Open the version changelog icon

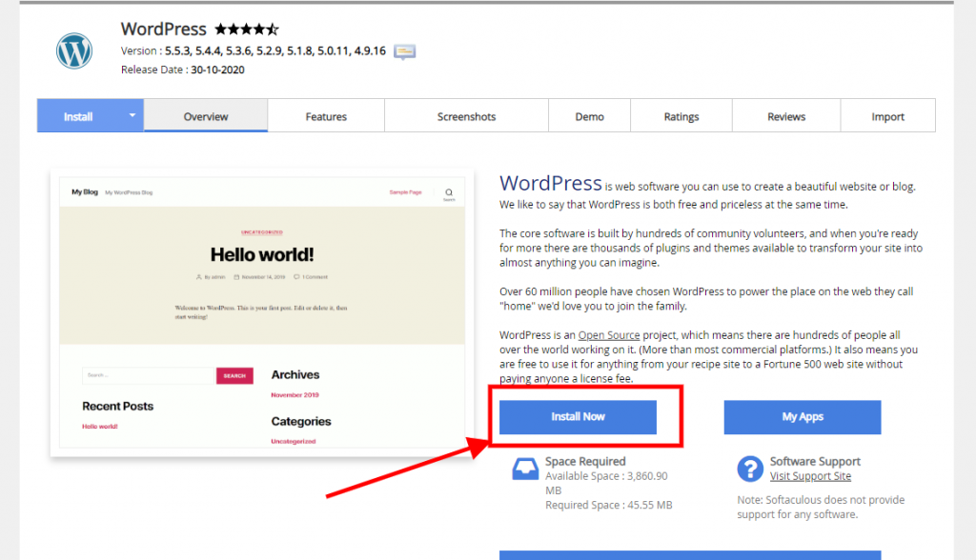pyautogui.click(x=404, y=51)
